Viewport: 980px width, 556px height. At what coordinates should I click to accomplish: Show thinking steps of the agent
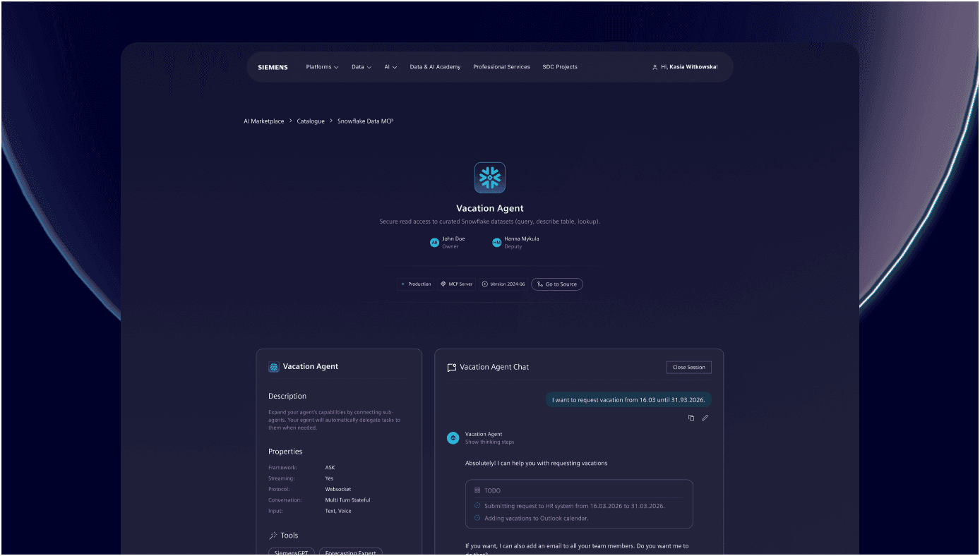pos(489,442)
